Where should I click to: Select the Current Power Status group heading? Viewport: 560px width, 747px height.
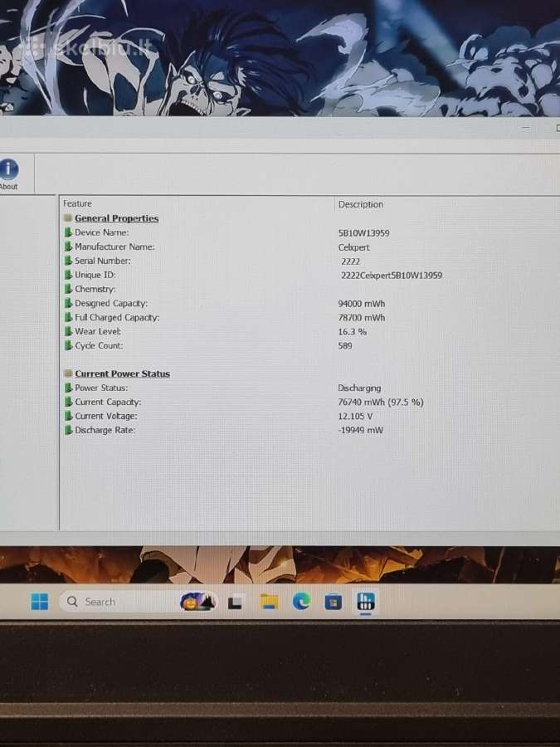click(x=123, y=373)
